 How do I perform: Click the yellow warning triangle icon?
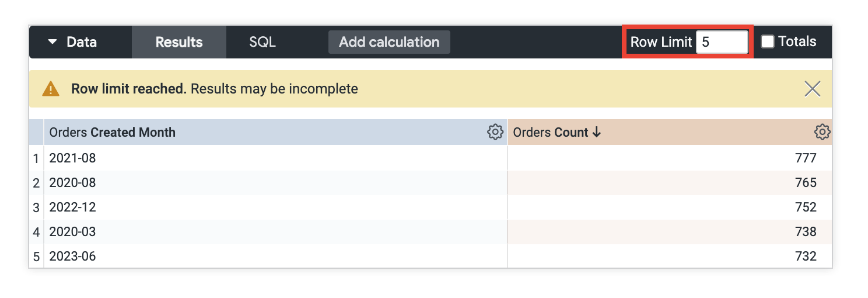point(51,89)
